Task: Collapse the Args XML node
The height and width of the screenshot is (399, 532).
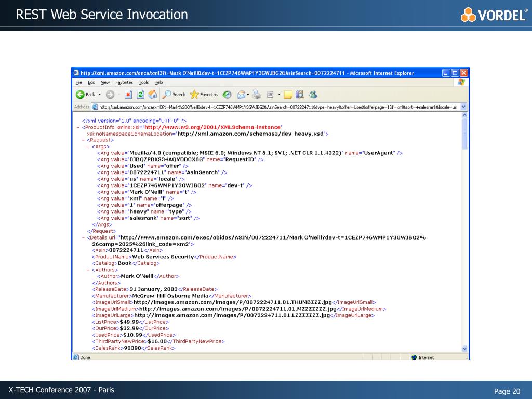Action: pos(88,147)
